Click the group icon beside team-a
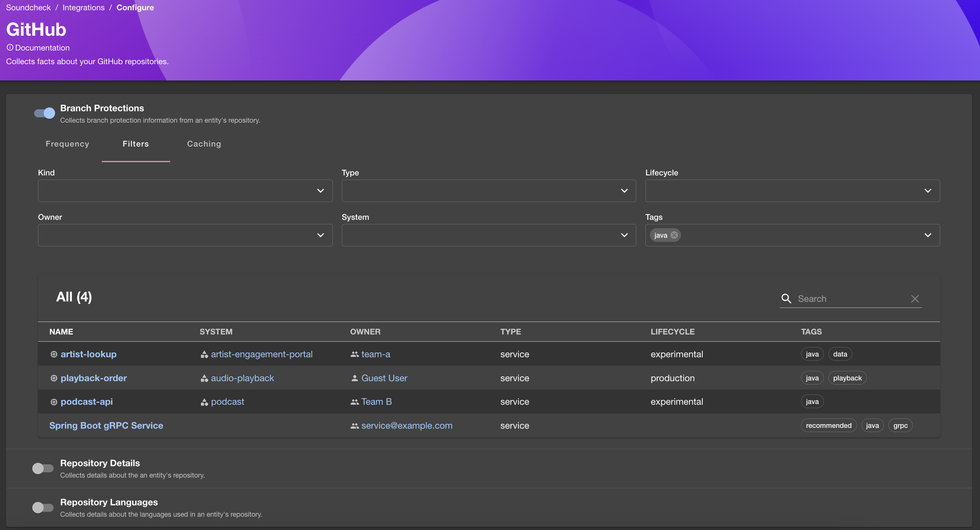Image resolution: width=980 pixels, height=530 pixels. 354,354
